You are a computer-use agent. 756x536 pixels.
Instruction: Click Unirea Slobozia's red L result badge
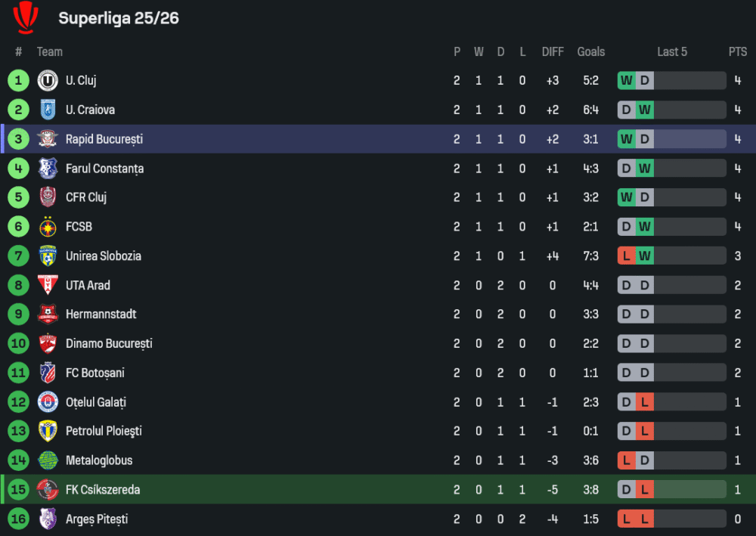tap(626, 256)
